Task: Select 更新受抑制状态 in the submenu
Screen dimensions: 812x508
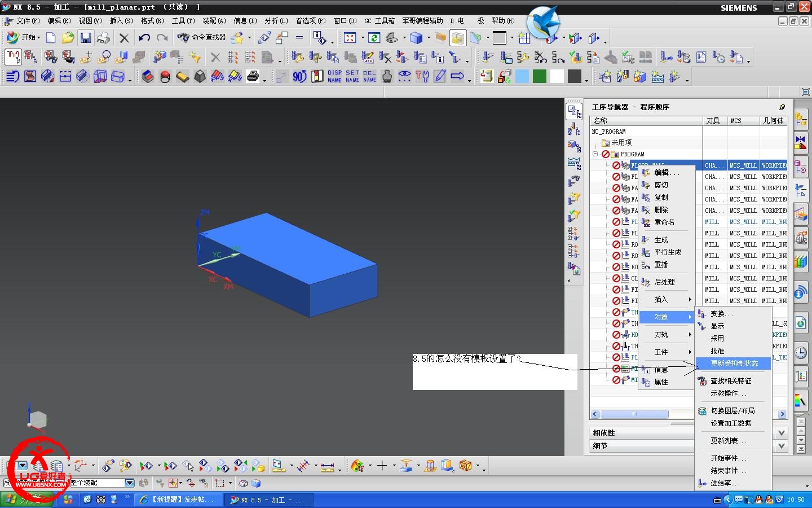Action: coord(734,363)
